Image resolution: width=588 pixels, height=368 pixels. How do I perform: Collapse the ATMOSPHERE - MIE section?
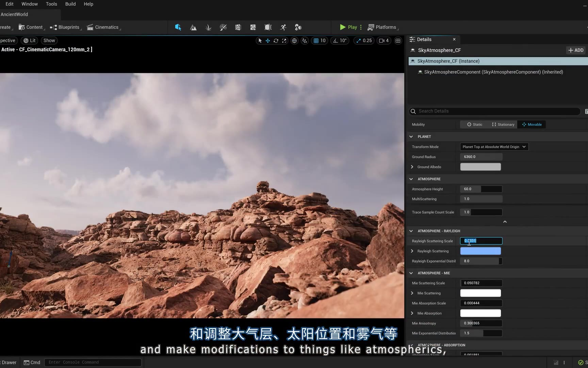coord(411,273)
